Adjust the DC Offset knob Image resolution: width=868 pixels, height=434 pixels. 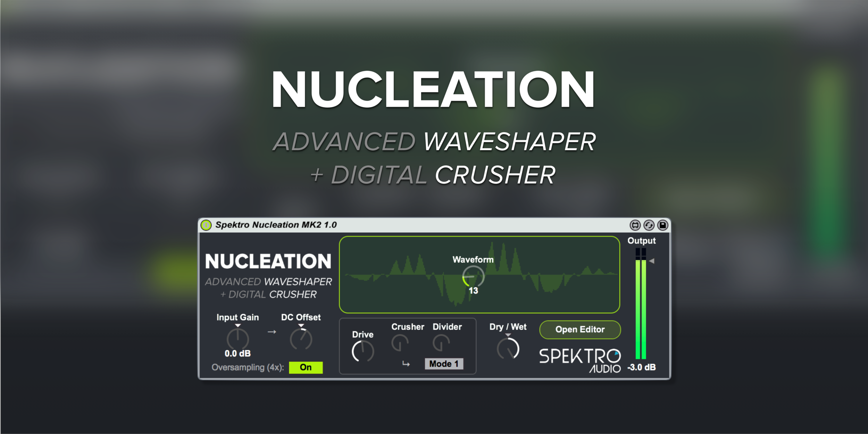(x=301, y=339)
